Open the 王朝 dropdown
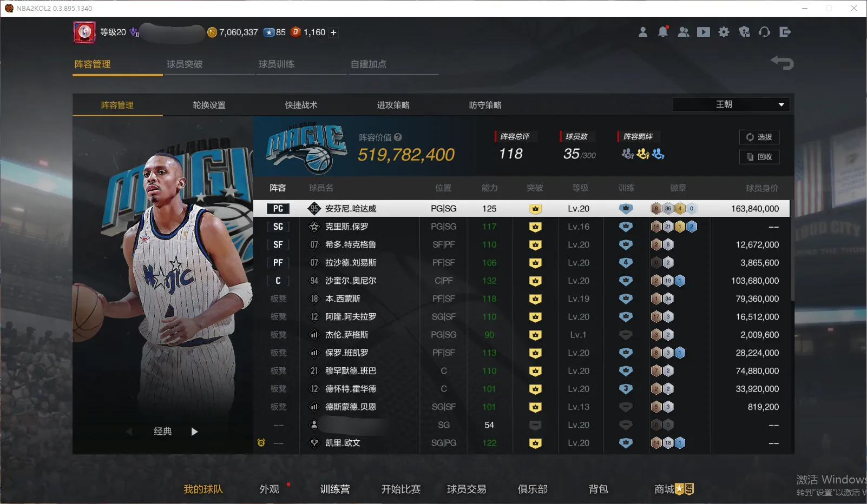This screenshot has width=867, height=504. [x=731, y=104]
